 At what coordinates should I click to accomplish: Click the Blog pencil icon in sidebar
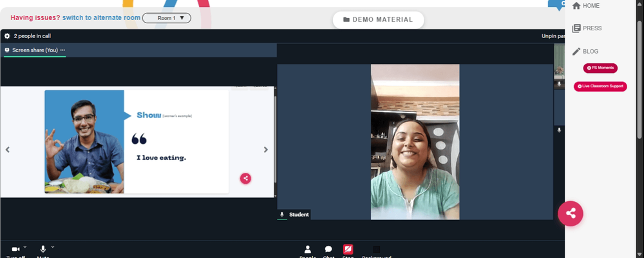pyautogui.click(x=576, y=52)
